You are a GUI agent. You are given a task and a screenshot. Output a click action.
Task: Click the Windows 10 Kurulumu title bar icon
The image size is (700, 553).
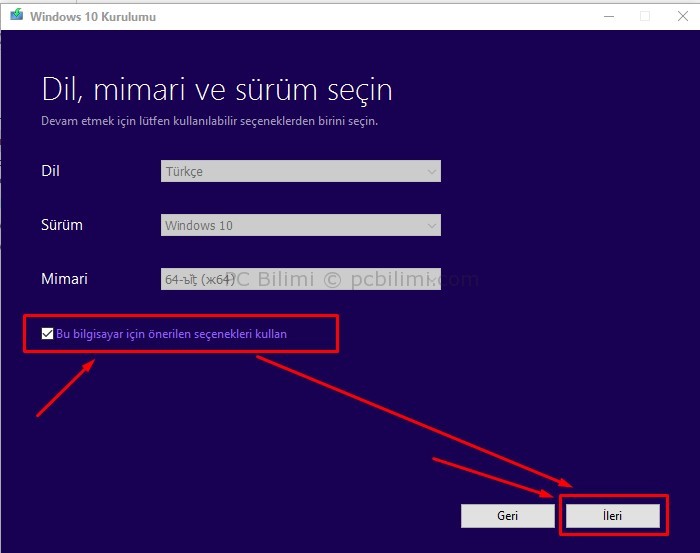(14, 16)
